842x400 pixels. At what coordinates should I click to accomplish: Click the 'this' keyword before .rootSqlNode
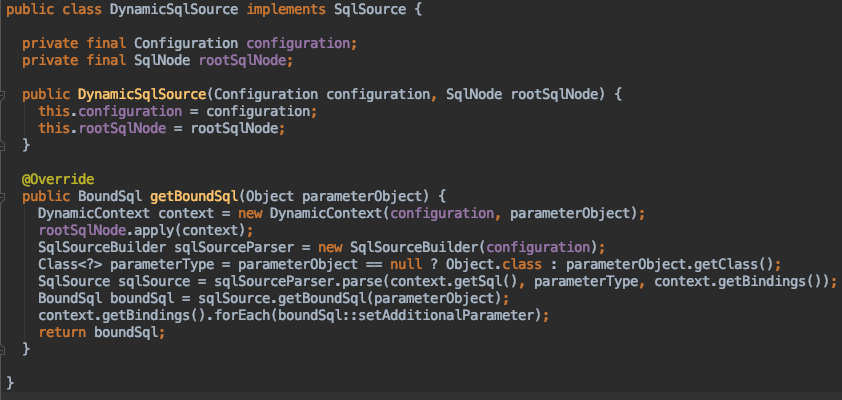pos(54,128)
